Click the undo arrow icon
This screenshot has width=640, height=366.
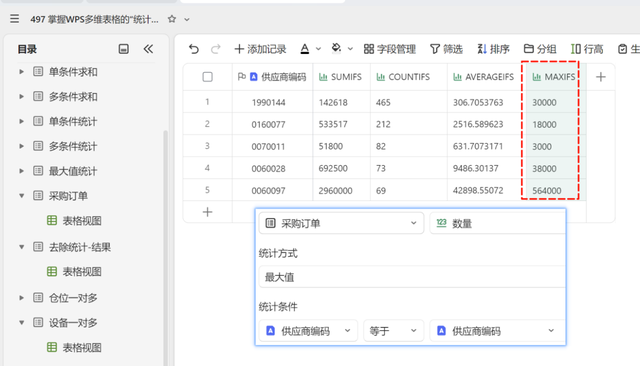[x=194, y=49]
